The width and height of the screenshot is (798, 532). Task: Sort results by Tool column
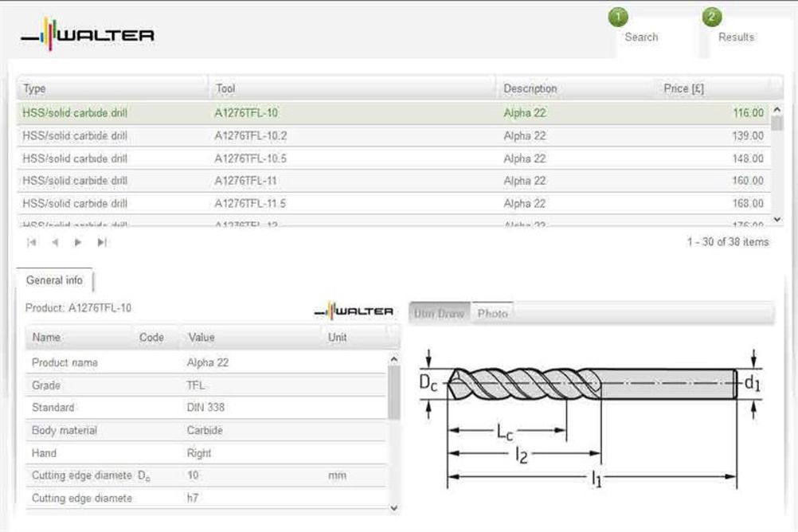[352, 88]
